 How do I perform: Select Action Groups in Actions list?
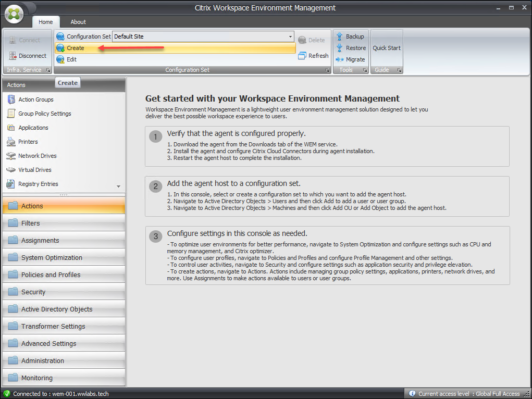pyautogui.click(x=35, y=99)
